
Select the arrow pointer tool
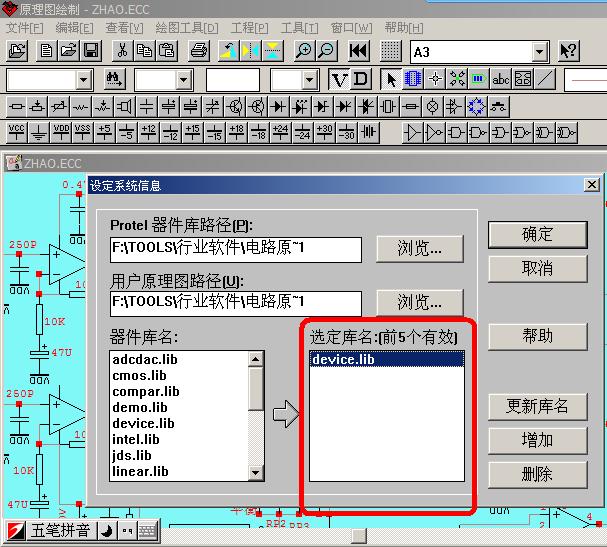tap(391, 79)
